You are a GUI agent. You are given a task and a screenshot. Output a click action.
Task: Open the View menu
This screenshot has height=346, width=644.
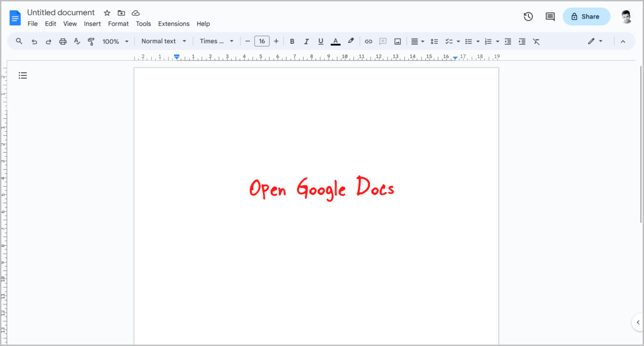coord(70,24)
